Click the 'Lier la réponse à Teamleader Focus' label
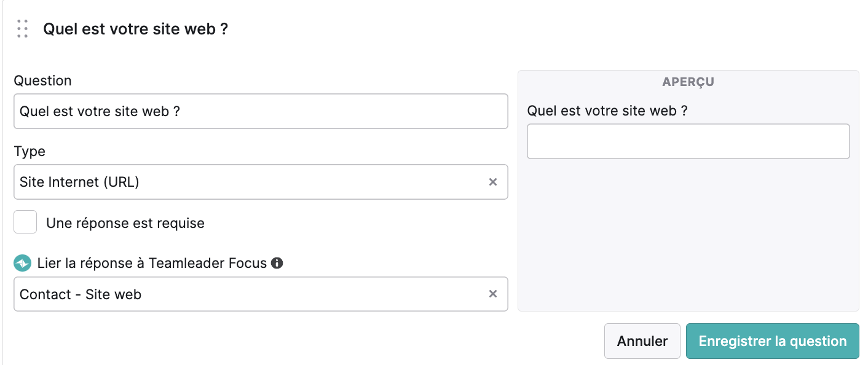Viewport: 868px width, 365px height. click(x=152, y=263)
